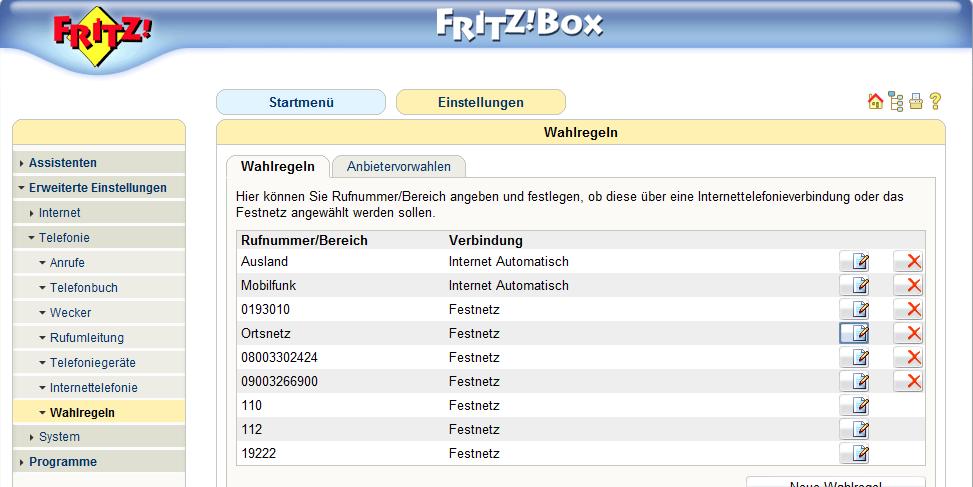This screenshot has width=973, height=487.
Task: Edit the Ausland dialing rule
Action: click(854, 262)
